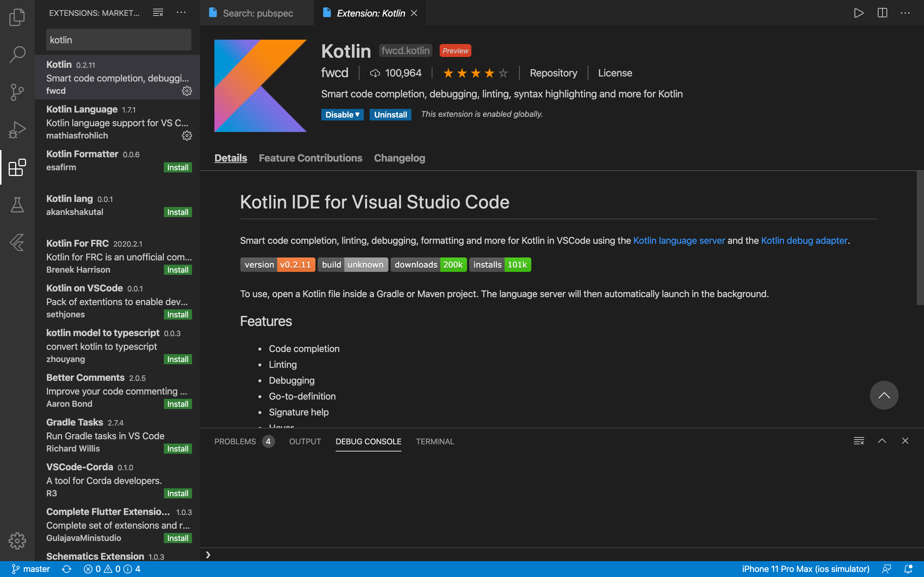Clear extensions search results icon
This screenshot has width=924, height=577.
[x=158, y=13]
